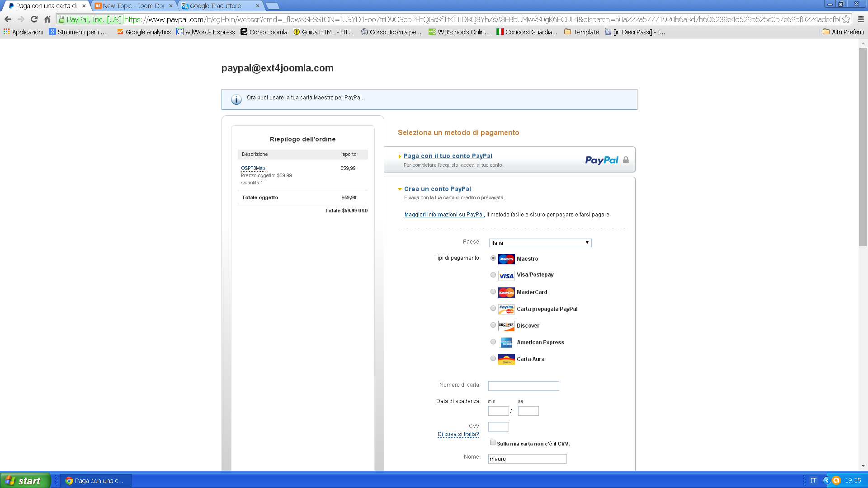Image resolution: width=868 pixels, height=488 pixels.
Task: Click the scrollbar down arrow
Action: [x=863, y=466]
